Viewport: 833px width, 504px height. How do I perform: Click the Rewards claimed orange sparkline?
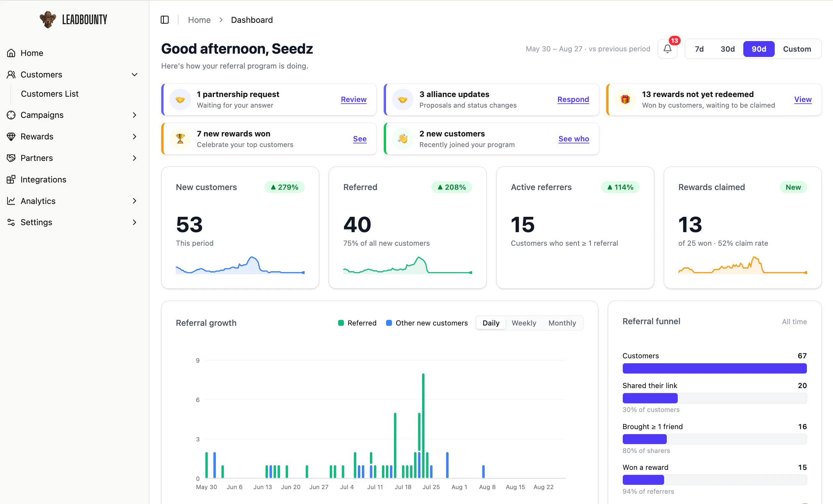coord(742,265)
